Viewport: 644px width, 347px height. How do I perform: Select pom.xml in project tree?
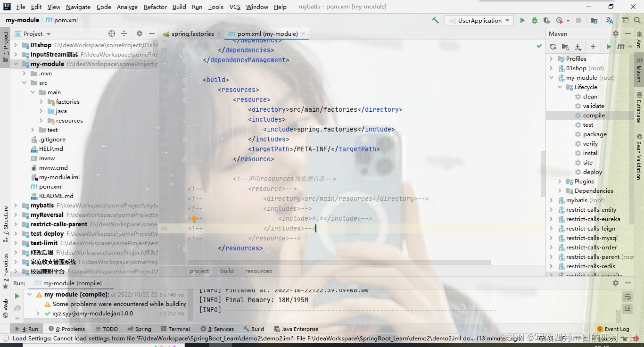point(51,186)
